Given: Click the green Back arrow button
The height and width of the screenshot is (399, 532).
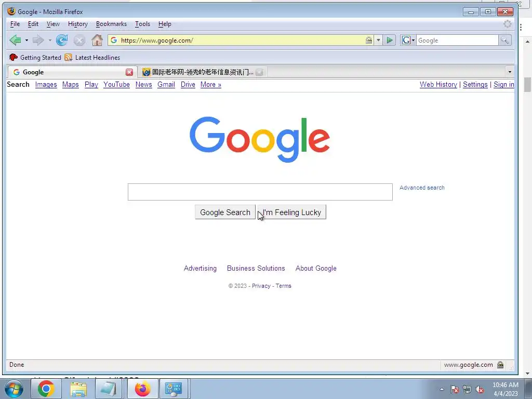Looking at the screenshot, I should click(x=15, y=40).
